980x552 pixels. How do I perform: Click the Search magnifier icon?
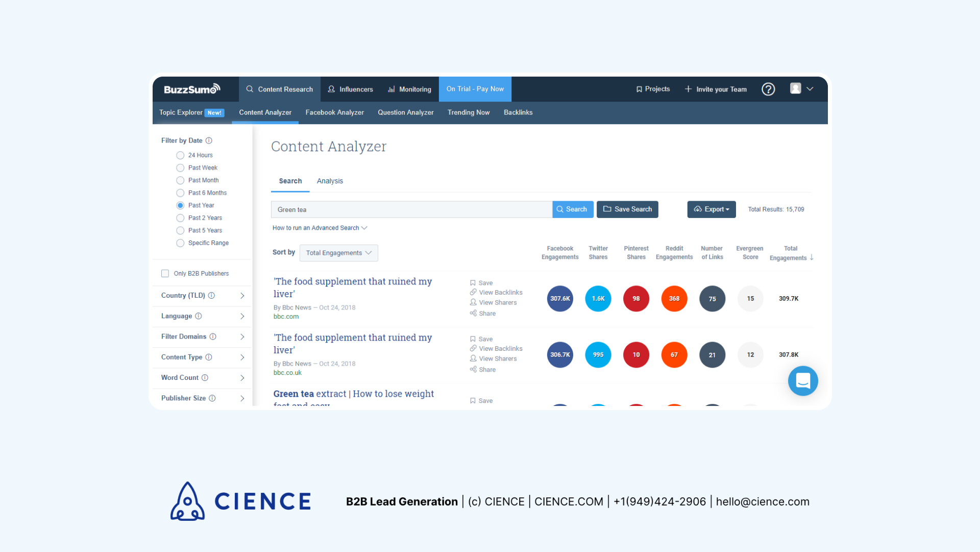coord(560,209)
